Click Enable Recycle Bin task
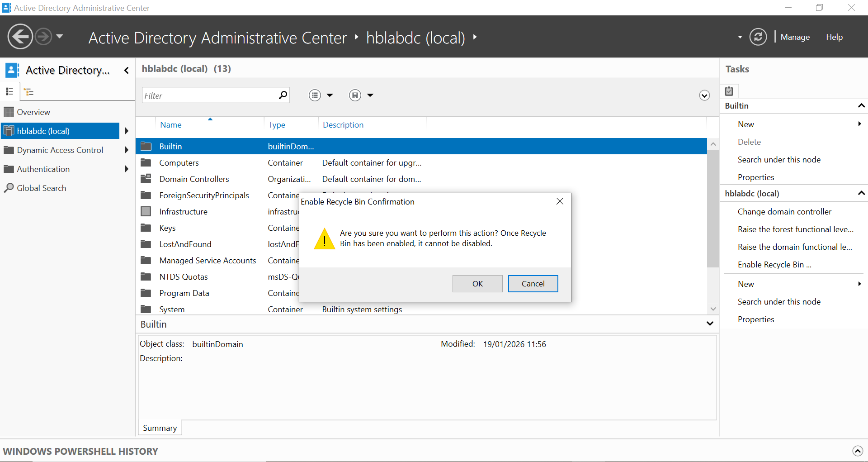 click(774, 265)
